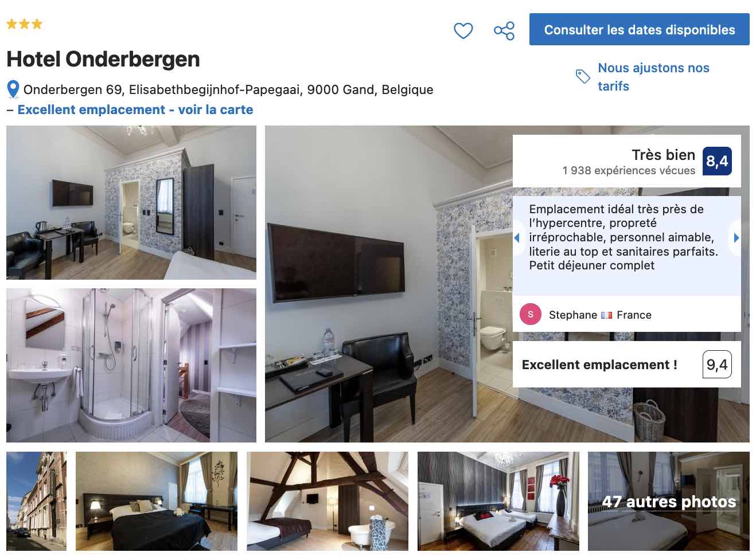
Task: Click the price tag icon
Action: click(x=583, y=76)
